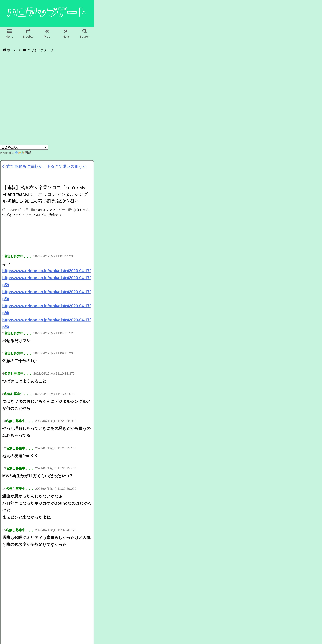The width and height of the screenshot is (322, 644).
Task: Click comment text つばきにはよくあること
Action: (24, 381)
